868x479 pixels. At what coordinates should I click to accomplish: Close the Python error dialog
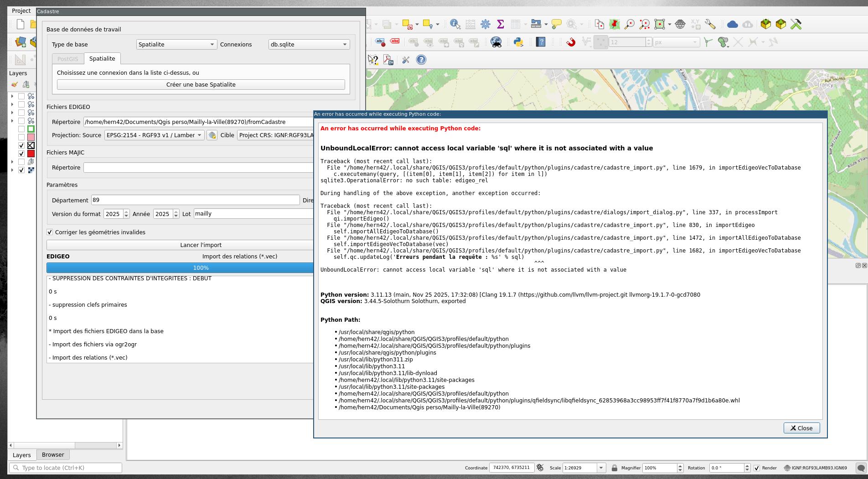point(801,428)
